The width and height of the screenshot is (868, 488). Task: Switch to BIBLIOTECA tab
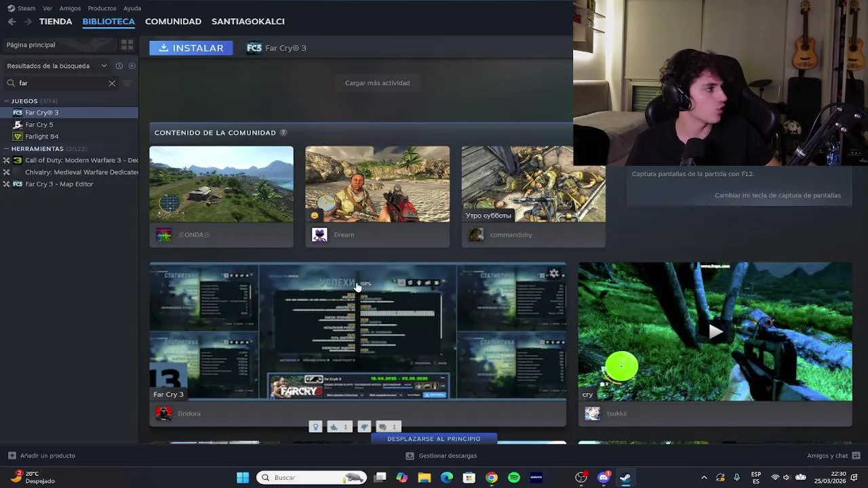pyautogui.click(x=108, y=22)
